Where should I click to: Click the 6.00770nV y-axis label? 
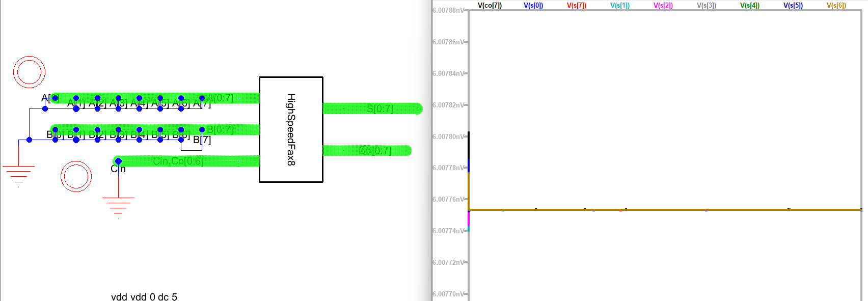click(x=448, y=294)
